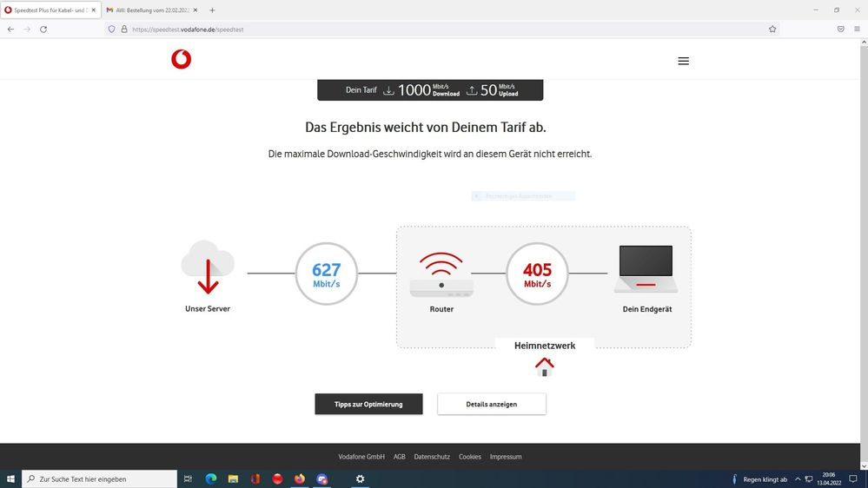Open File Explorer from taskbar
This screenshot has width=868, height=488.
click(233, 478)
